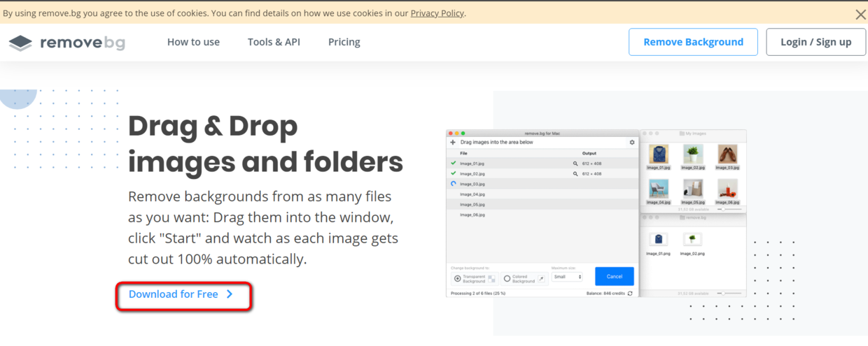Click the magnifier icon on the Image_01.jpg row

pos(575,164)
